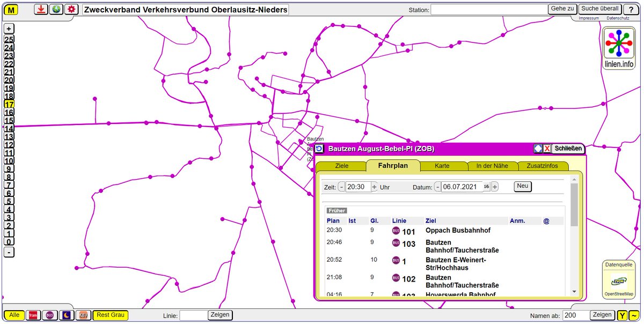644x324 pixels.
Task: Click the BUS icon for line 1
Action: (396, 260)
